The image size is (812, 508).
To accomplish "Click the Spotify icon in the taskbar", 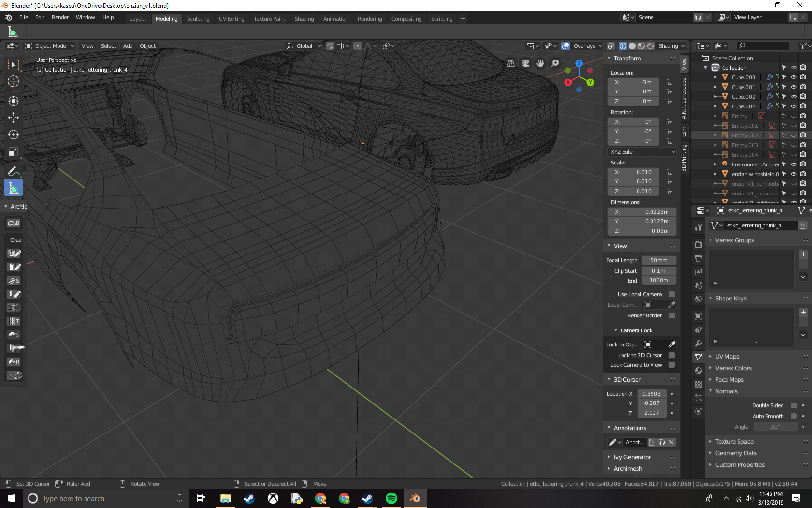I will (x=391, y=498).
